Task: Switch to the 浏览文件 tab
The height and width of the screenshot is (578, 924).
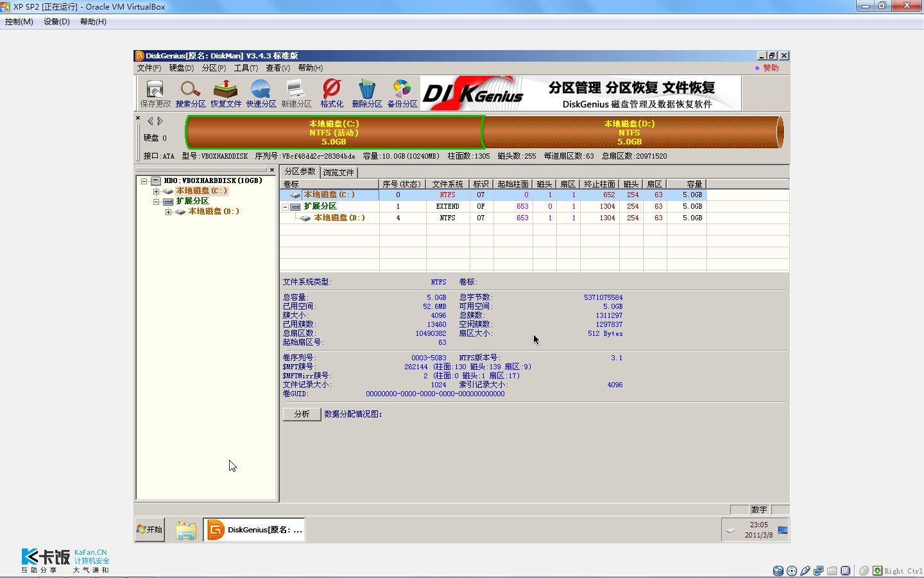Action: (x=339, y=172)
